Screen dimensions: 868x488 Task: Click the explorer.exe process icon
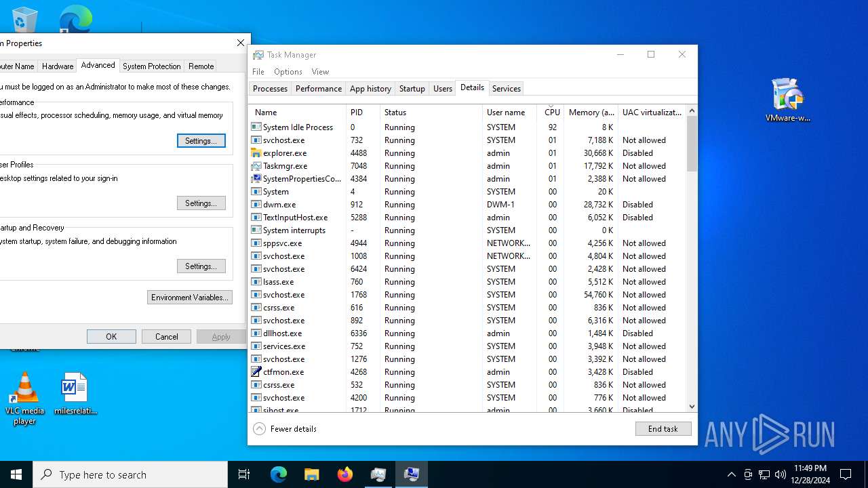coord(256,153)
